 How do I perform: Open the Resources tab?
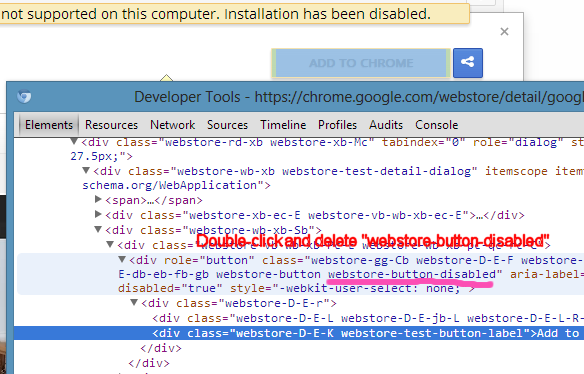[111, 125]
